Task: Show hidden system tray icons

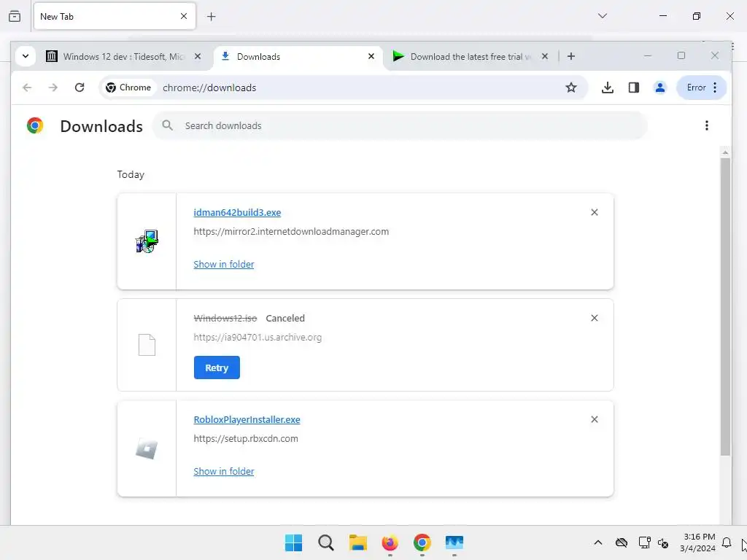Action: (x=598, y=542)
